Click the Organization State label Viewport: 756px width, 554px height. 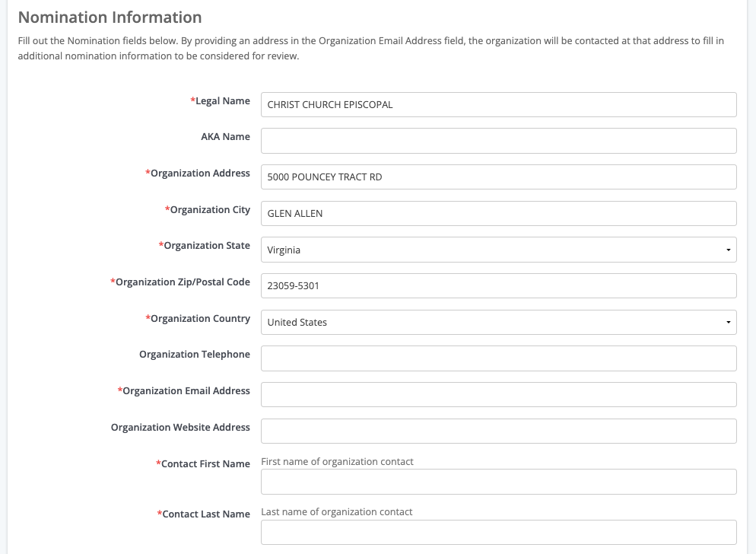205,246
